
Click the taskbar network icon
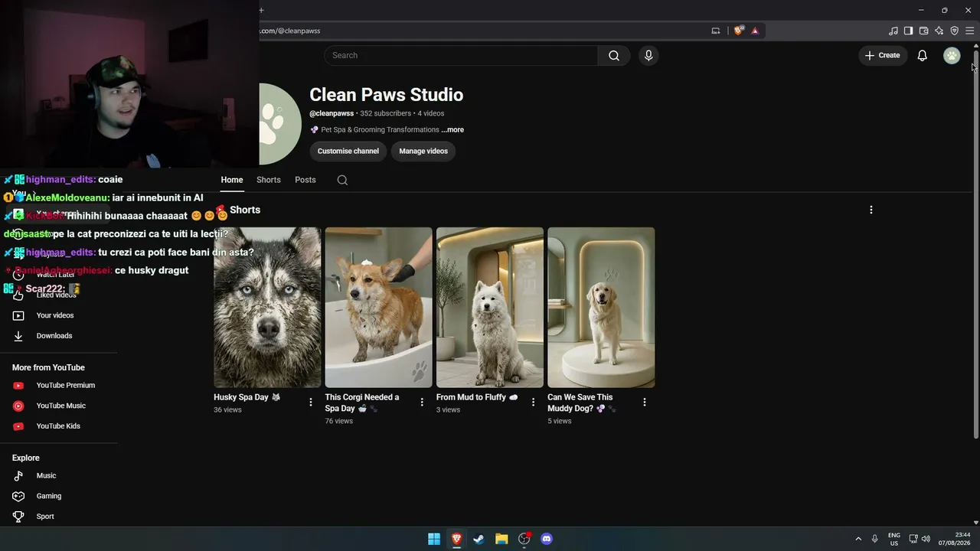coord(913,539)
